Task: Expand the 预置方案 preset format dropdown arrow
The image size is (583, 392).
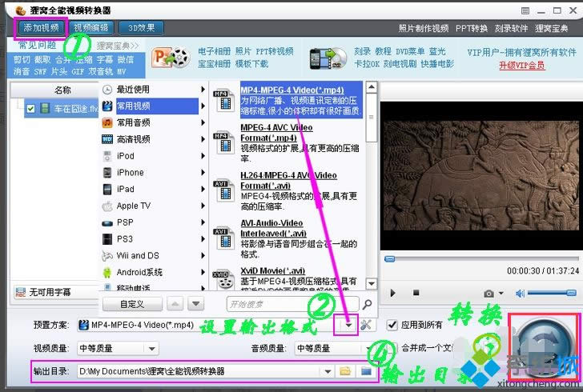Action: [348, 325]
